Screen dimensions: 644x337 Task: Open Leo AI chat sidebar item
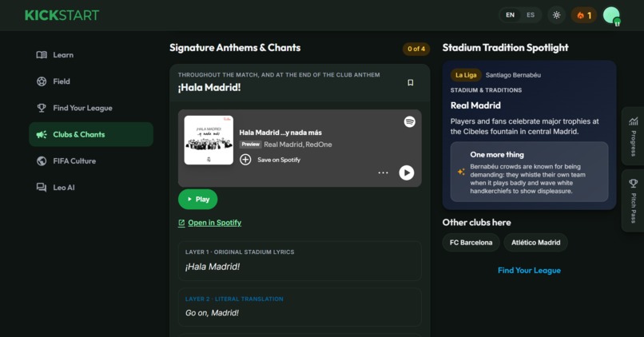pyautogui.click(x=91, y=188)
